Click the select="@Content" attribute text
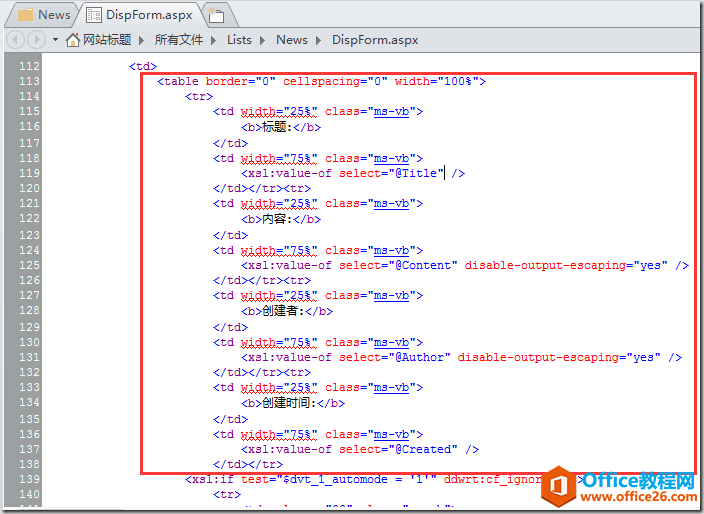Image resolution: width=704 pixels, height=514 pixels. pos(398,265)
